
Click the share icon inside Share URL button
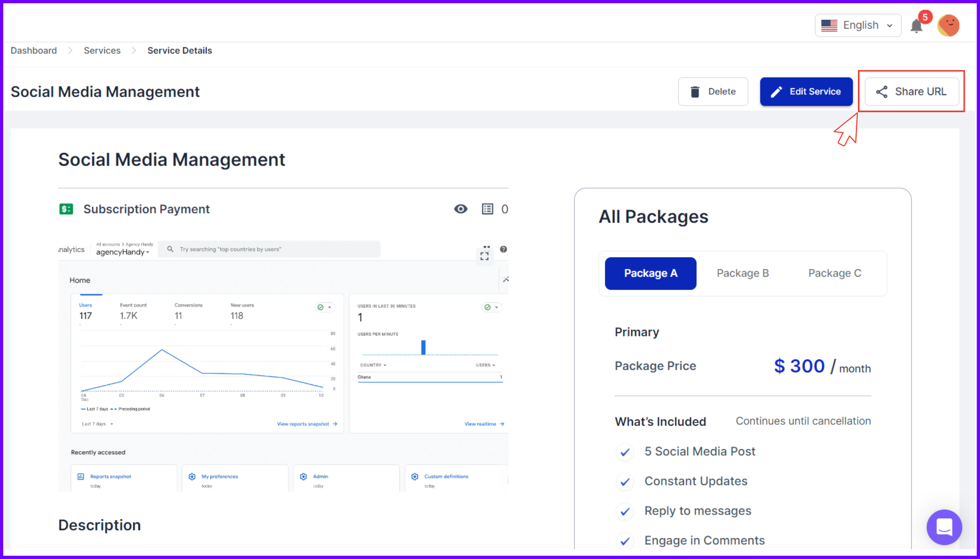(x=882, y=91)
